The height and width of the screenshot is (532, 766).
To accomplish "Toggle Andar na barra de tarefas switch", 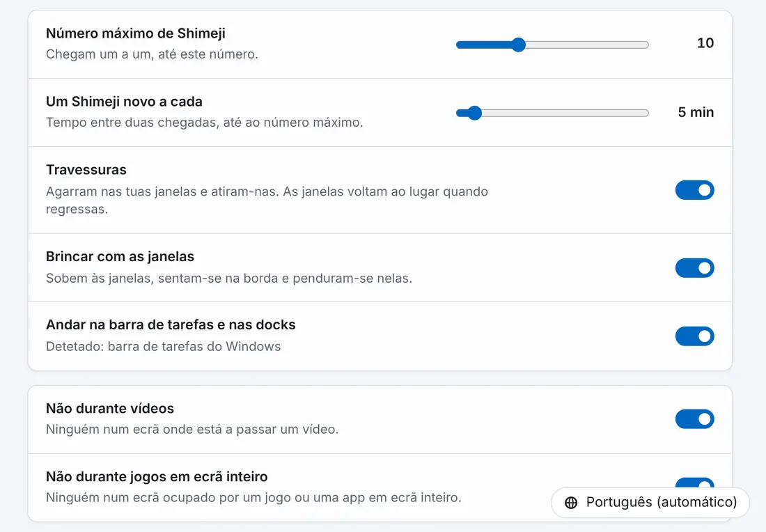I will click(x=695, y=336).
